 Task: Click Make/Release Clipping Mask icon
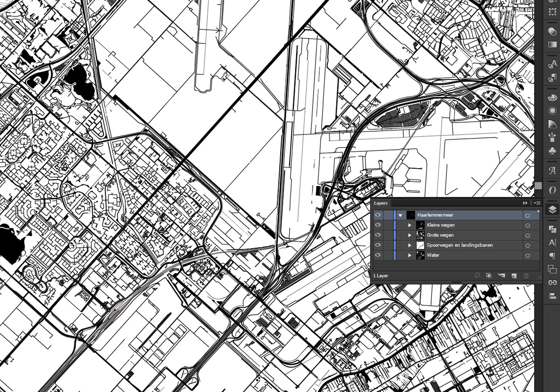point(489,275)
